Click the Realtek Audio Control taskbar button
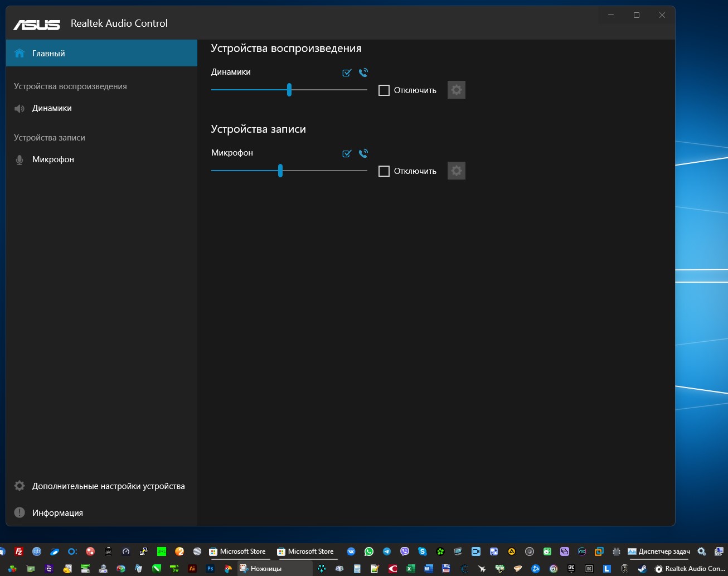Screen dimensions: 728x576 tap(690, 569)
